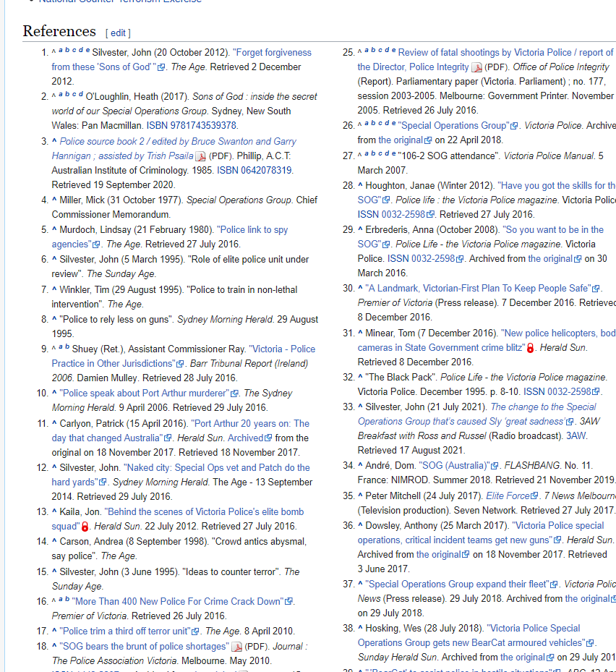Open ISSN 0032-2598 link in reference 32
This screenshot has width=616, height=672.
click(x=557, y=392)
